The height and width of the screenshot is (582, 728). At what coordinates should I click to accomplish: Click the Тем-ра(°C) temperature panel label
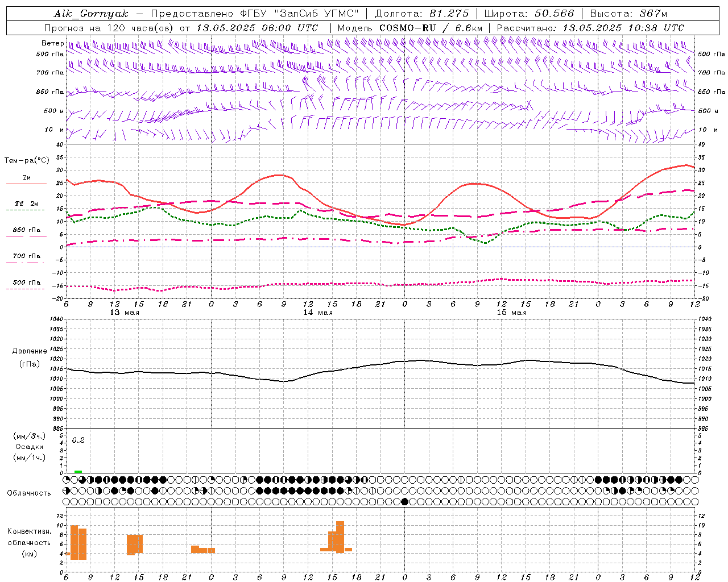27,161
